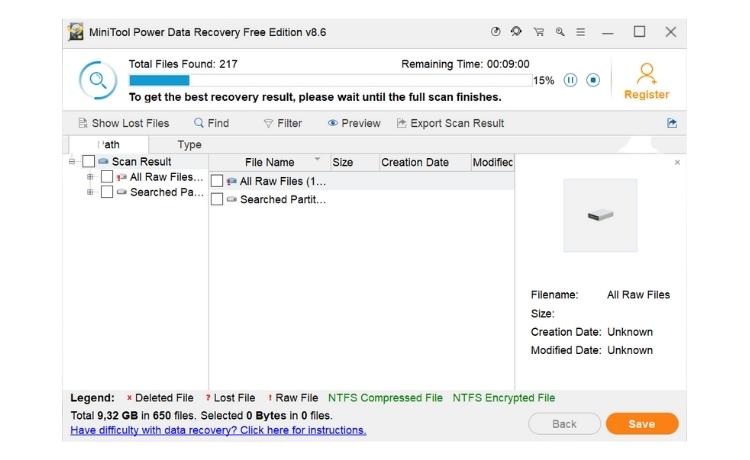Check All Raw Files checkbox in tree
This screenshot has height=460, width=750.
107,177
